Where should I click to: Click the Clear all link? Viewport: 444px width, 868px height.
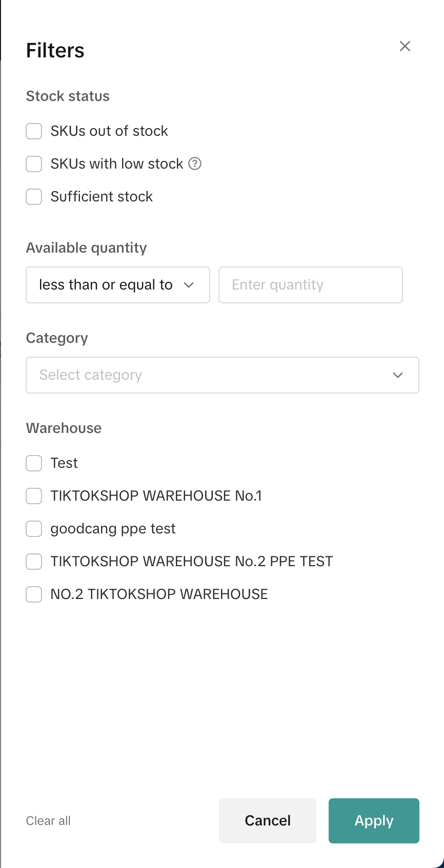[x=48, y=821]
